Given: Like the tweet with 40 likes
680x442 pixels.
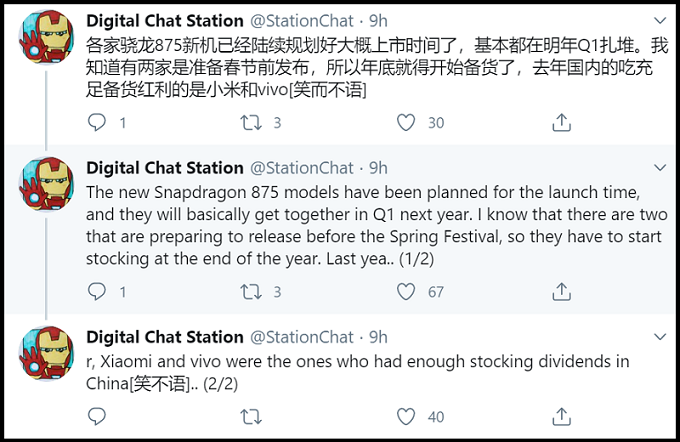Looking at the screenshot, I should click(406, 416).
